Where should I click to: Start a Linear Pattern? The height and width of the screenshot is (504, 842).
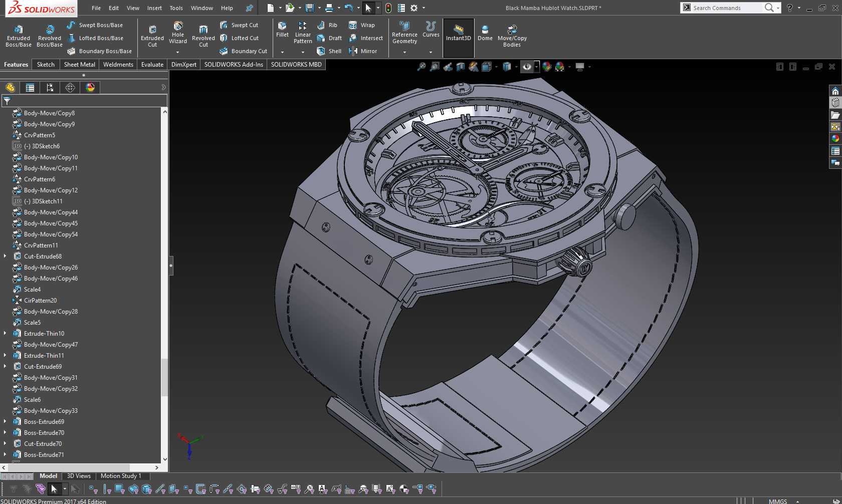point(303,33)
